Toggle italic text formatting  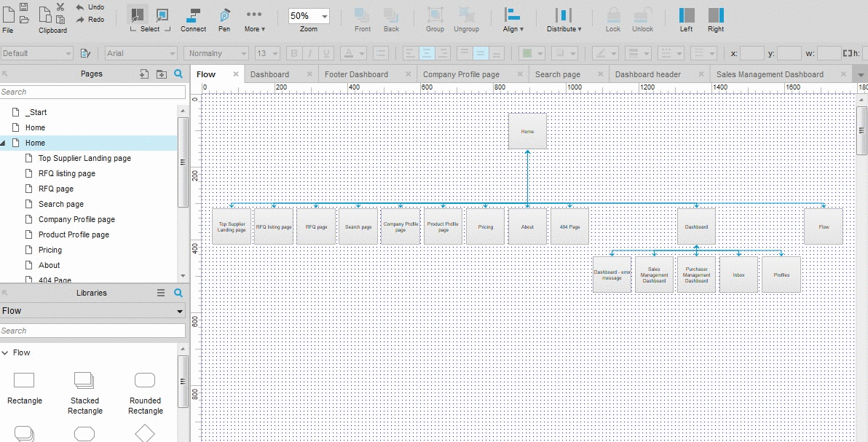309,52
